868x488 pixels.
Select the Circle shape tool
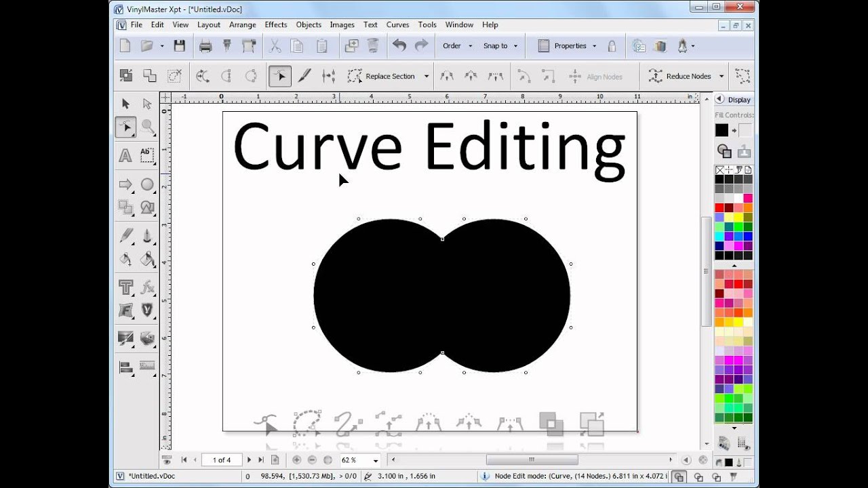coord(147,184)
